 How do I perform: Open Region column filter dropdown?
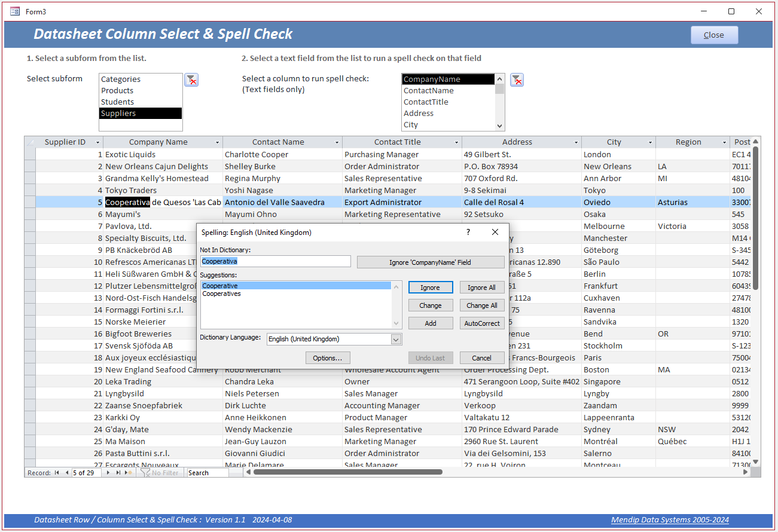pos(725,142)
